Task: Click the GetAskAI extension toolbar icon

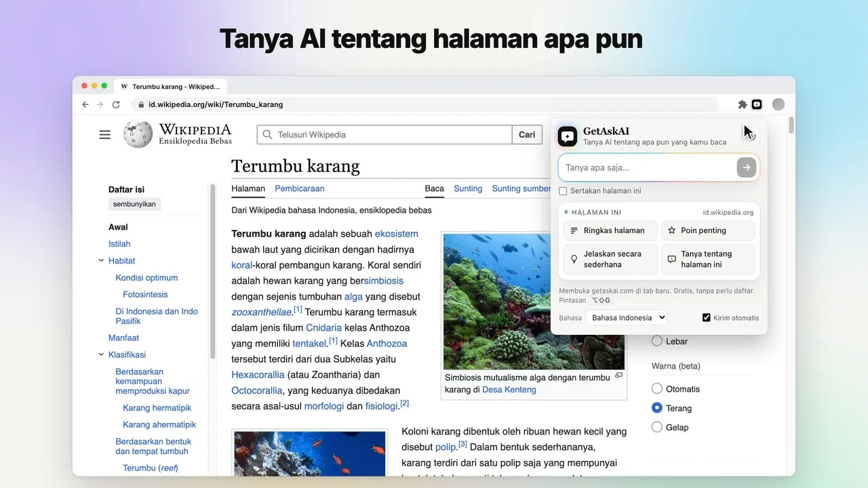Action: 757,104
